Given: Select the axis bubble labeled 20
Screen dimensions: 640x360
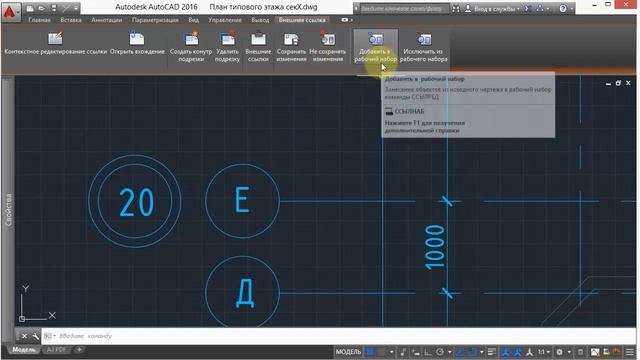Looking at the screenshot, I should 135,201.
